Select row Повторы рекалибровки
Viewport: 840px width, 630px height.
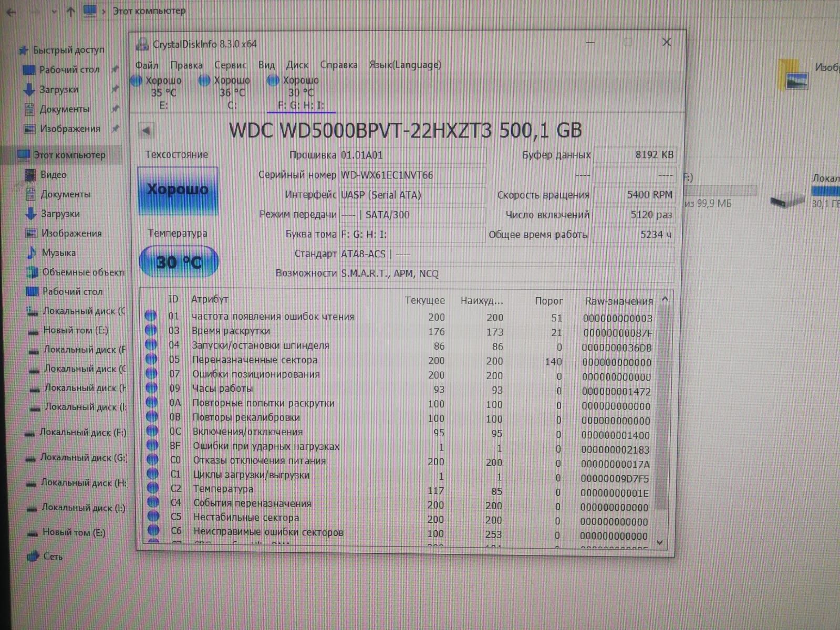(399, 418)
